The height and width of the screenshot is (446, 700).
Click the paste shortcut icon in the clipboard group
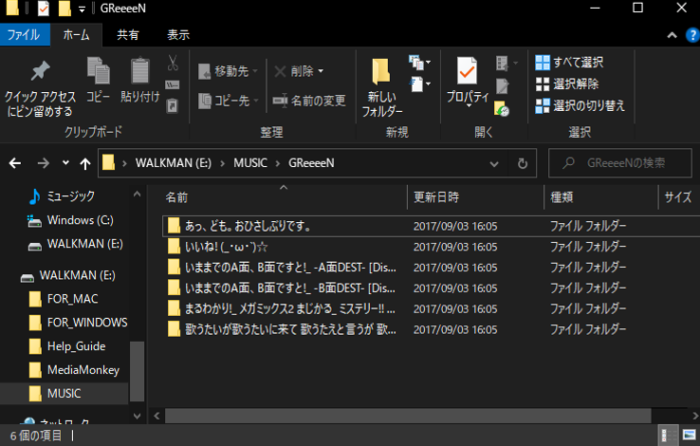tap(172, 106)
